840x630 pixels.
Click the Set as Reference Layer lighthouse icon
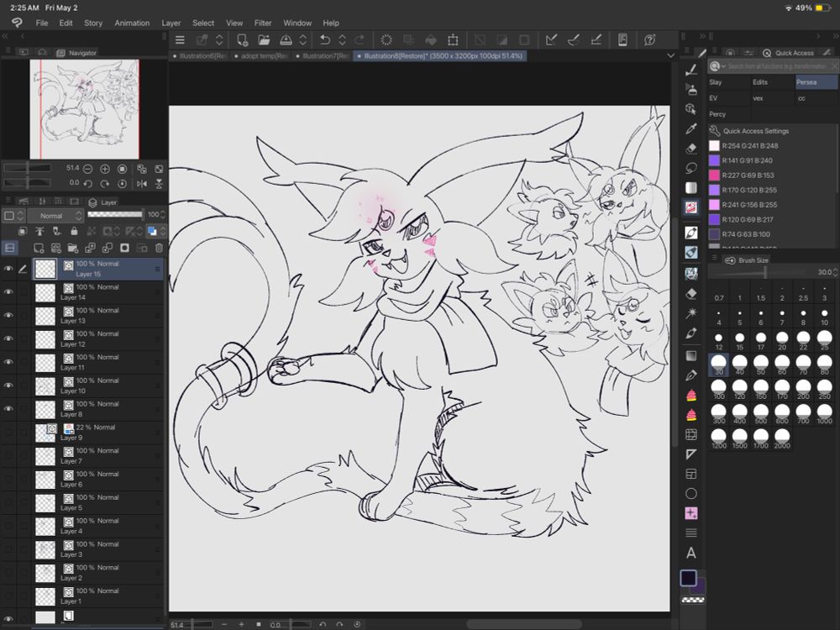[x=39, y=232]
